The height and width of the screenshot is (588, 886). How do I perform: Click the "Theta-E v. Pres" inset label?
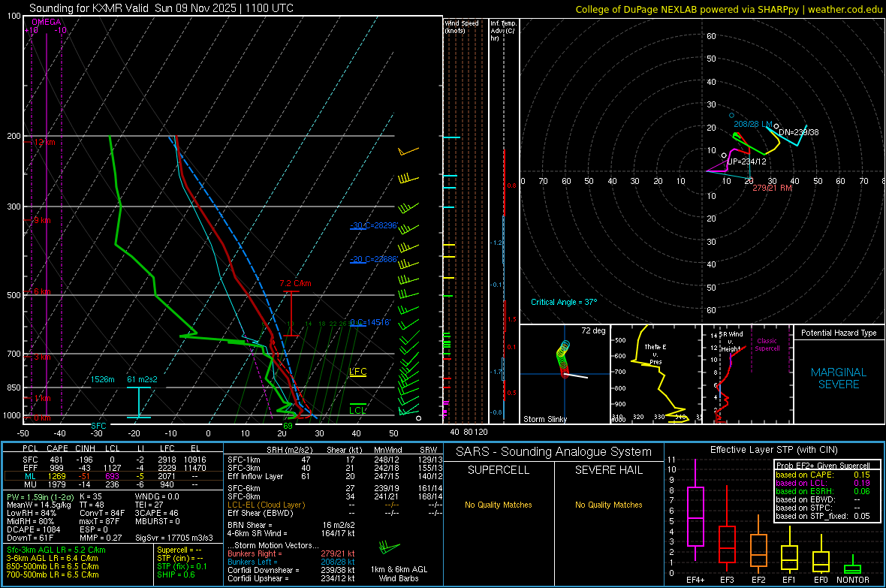click(x=655, y=354)
